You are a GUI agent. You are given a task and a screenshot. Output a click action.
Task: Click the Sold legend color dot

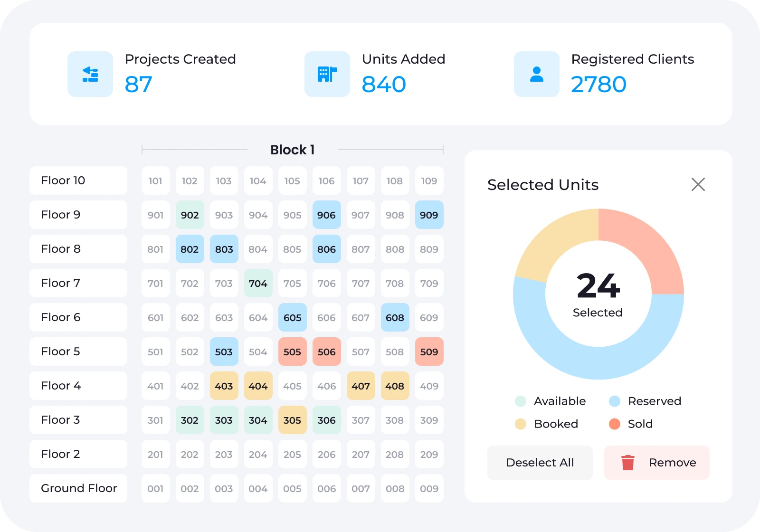pyautogui.click(x=615, y=424)
